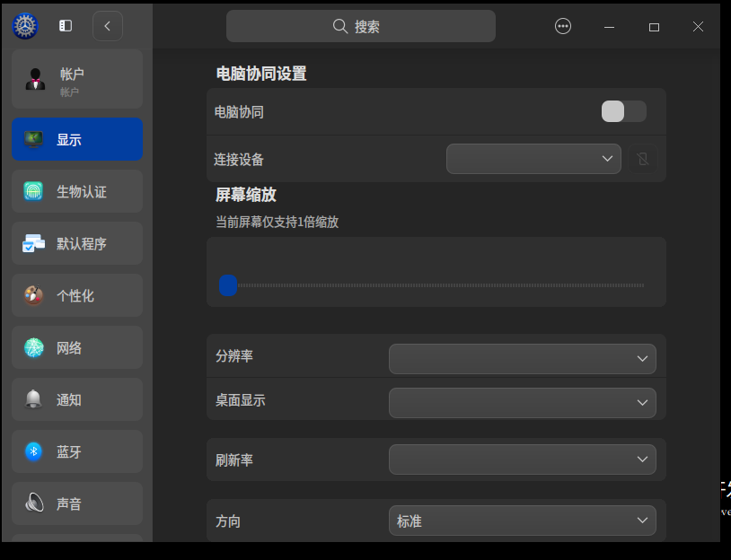The image size is (731, 560).
Task: Open the 网络 network settings icon
Action: coord(32,346)
